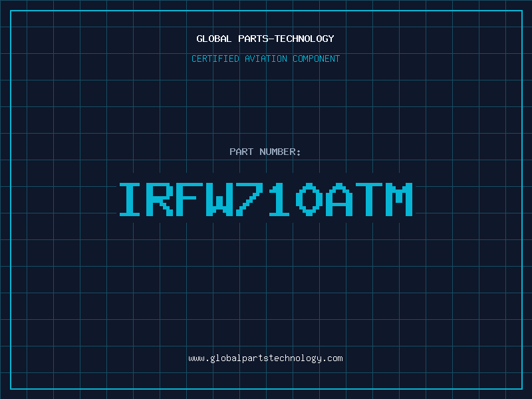This screenshot has height=399, width=532.
Task: Click the CERTIFIED AVIATION COMPONENT subtitle
Action: pos(265,59)
